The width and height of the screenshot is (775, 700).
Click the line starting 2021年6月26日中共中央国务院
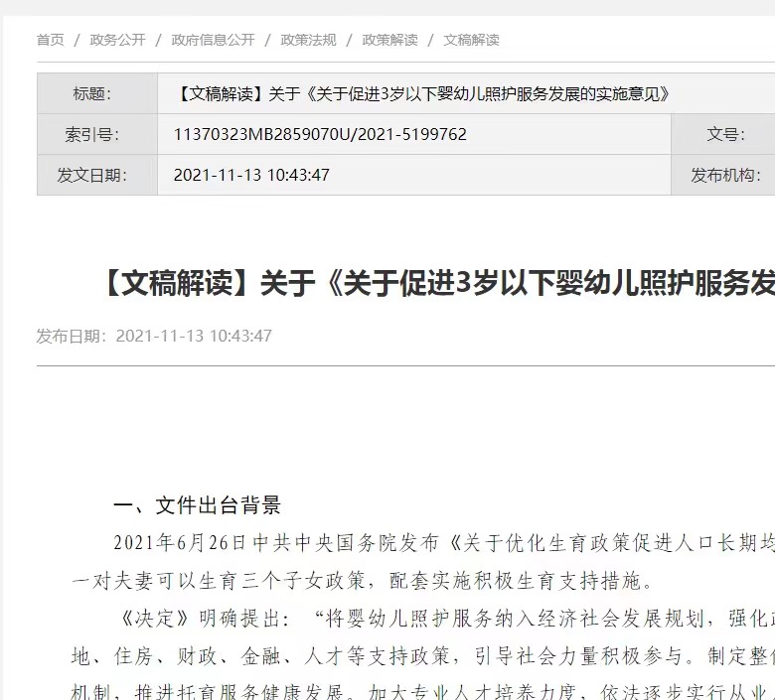443,543
